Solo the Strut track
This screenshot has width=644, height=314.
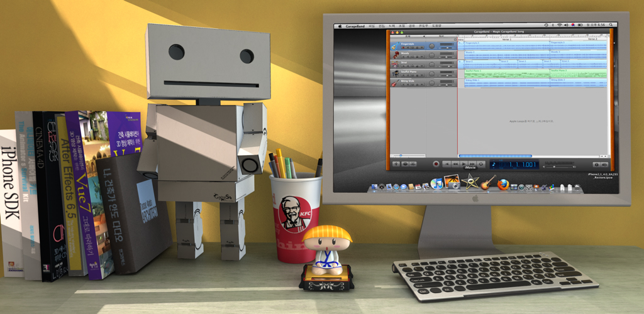413,66
